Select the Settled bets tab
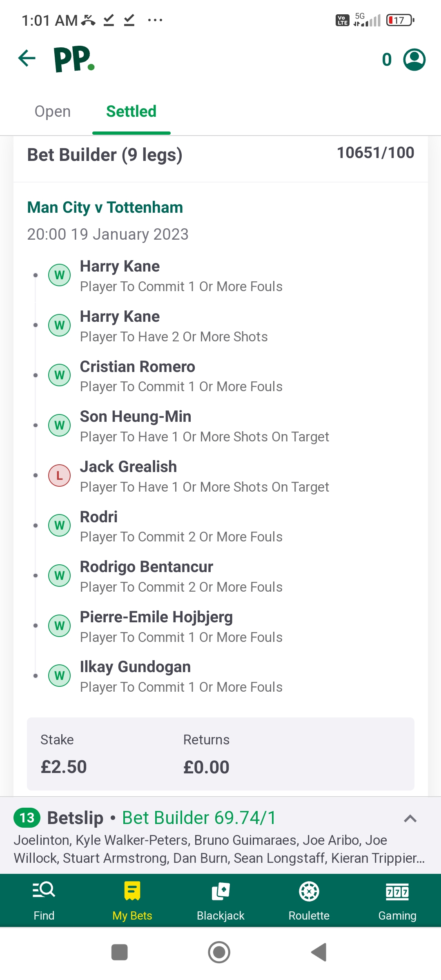The image size is (441, 980). [x=131, y=111]
